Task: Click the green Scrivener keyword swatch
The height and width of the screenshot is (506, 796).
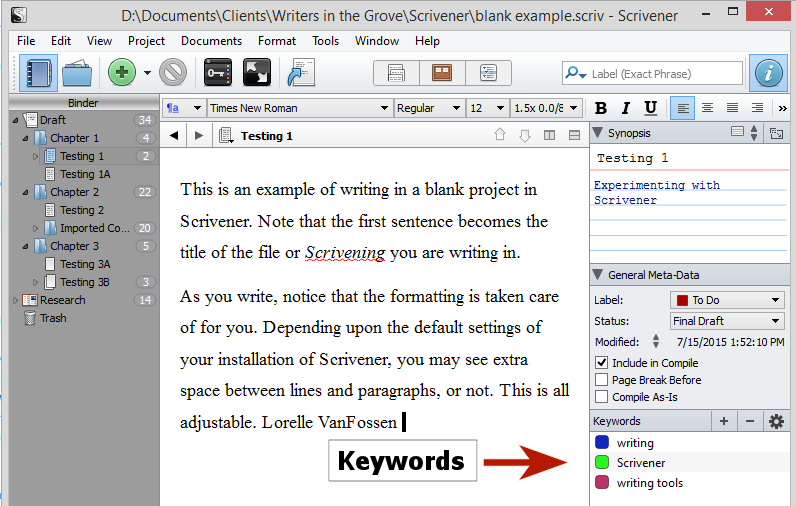Action: coord(602,463)
